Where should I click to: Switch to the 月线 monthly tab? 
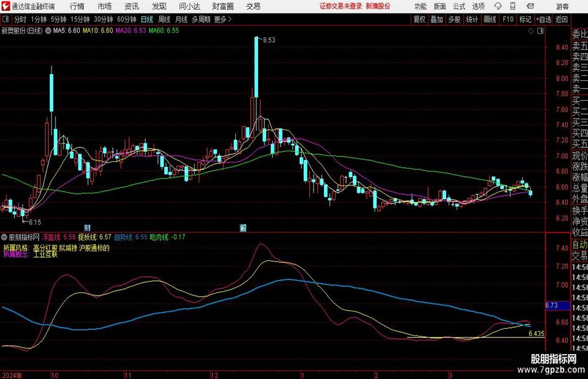[182, 19]
